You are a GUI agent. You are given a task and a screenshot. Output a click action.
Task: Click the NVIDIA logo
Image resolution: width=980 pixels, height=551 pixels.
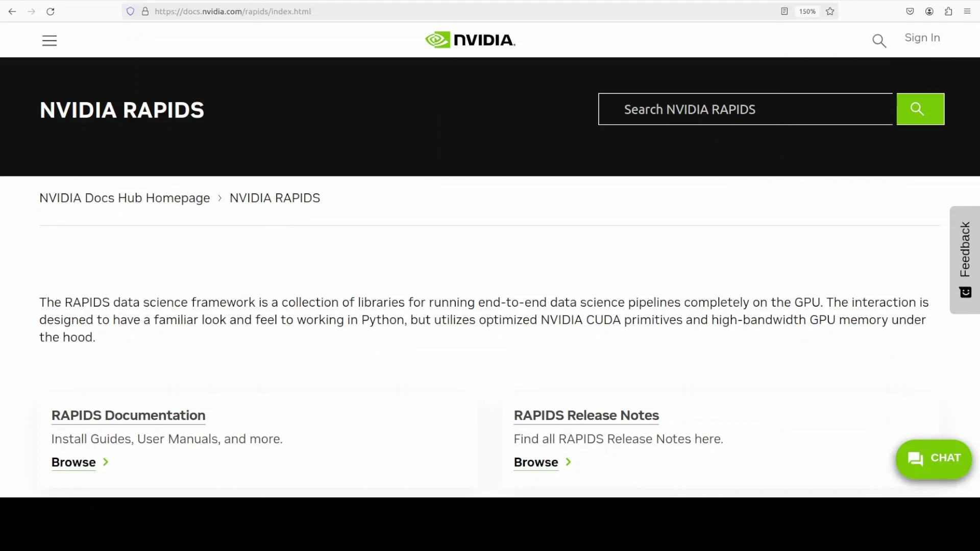click(470, 39)
